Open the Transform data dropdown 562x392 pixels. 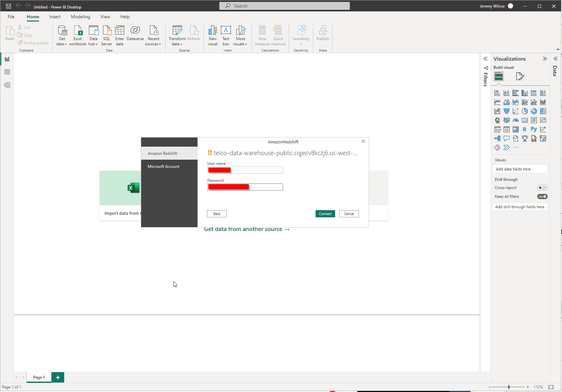(177, 36)
